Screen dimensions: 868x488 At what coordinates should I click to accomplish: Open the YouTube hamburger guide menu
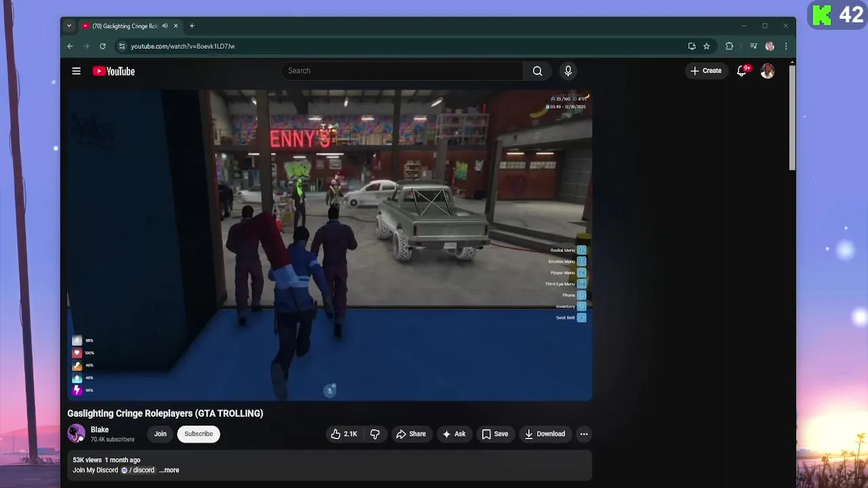(77, 71)
